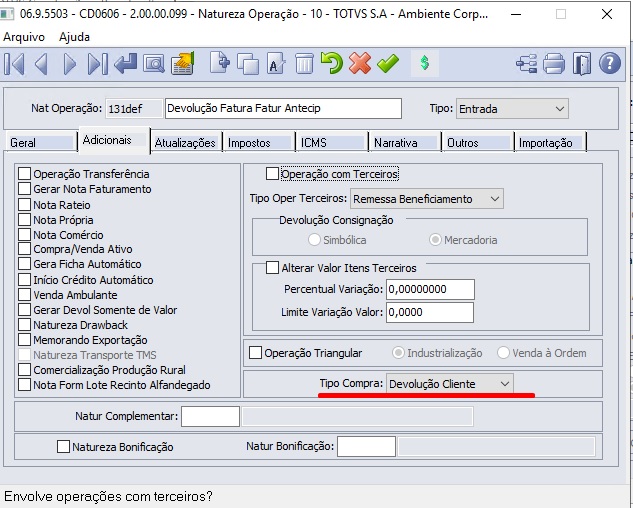
Task: Enable Início Crédito Automático
Action: click(25, 280)
